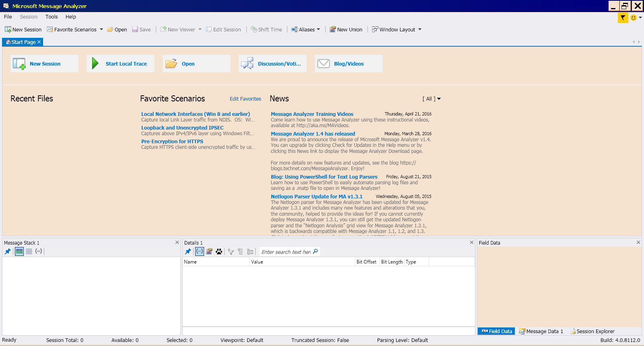The width and height of the screenshot is (644, 346).
Task: Toggle the braces icon in Details toolbar
Action: [x=199, y=251]
